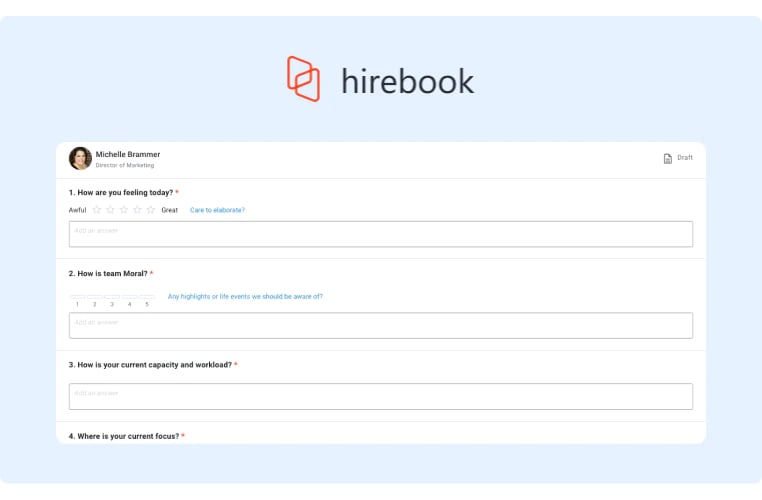This screenshot has height=500, width=762.
Task: Focus the capacity and workload answer field
Action: coord(381,397)
